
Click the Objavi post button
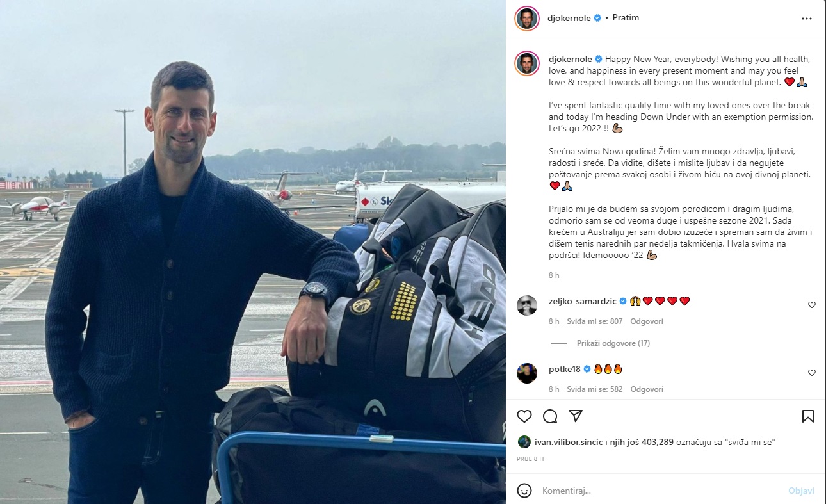[801, 491]
